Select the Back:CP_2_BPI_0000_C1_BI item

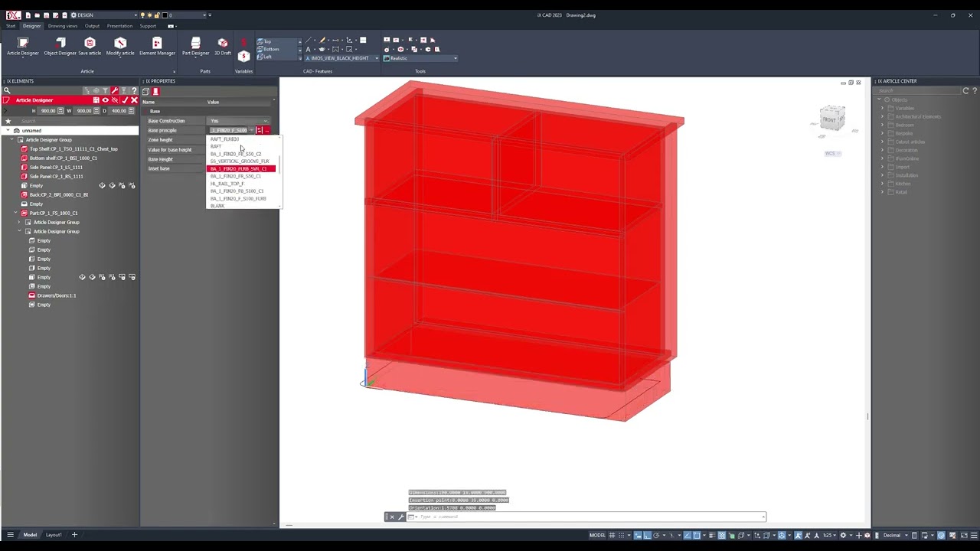coord(58,195)
